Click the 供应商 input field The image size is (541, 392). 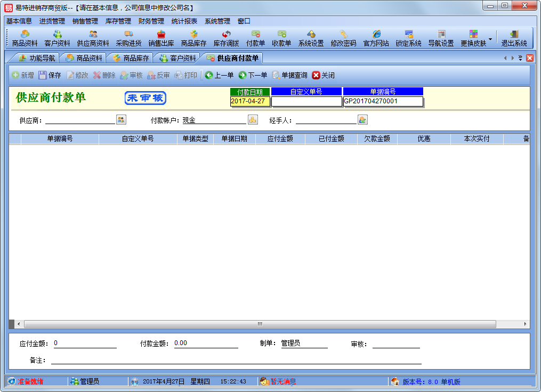point(80,120)
